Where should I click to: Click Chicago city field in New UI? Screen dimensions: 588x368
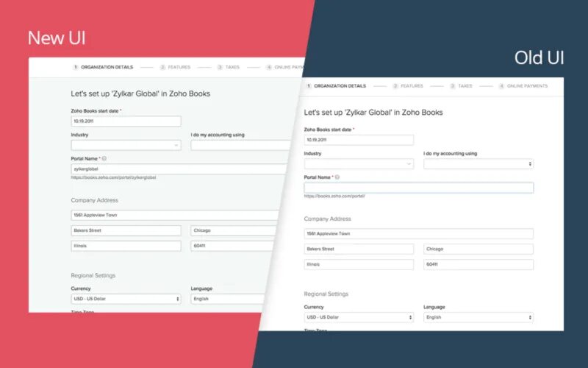[x=233, y=230]
